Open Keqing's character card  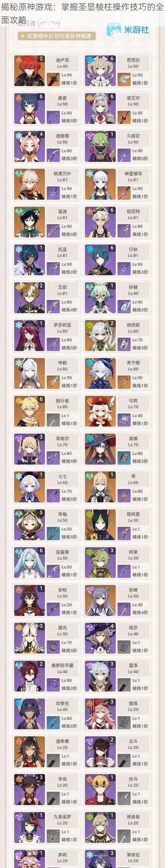click(118, 600)
